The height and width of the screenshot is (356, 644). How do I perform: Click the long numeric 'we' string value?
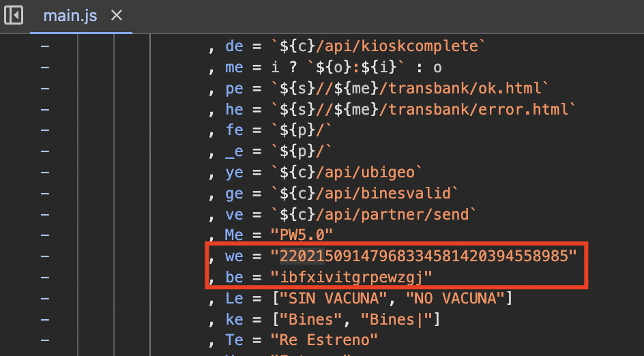tap(424, 256)
